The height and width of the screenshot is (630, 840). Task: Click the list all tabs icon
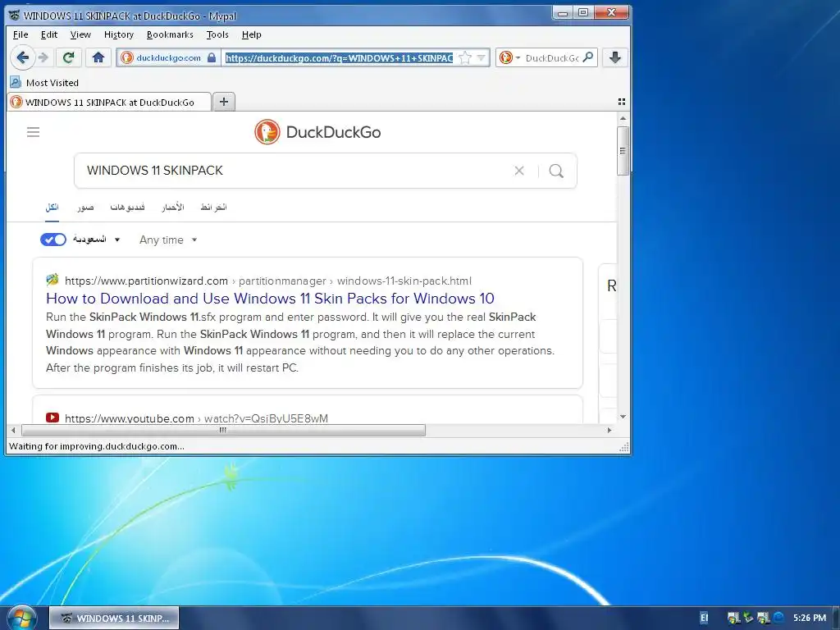622,101
